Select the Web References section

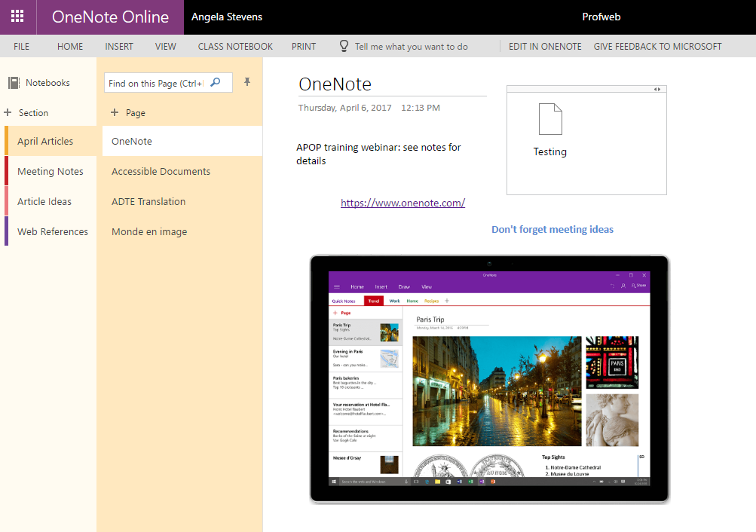pos(51,231)
